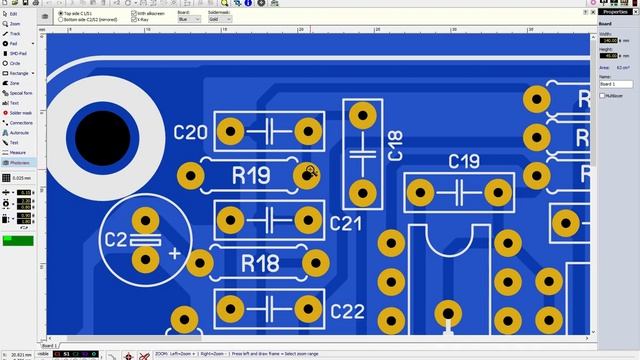640x360 pixels.
Task: Select the Track drawing tool
Action: tap(11, 34)
